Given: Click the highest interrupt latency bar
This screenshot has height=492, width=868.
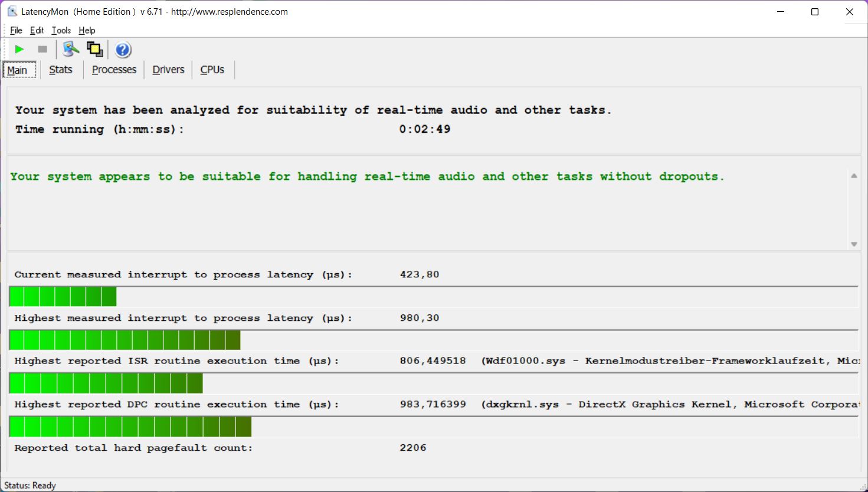Looking at the screenshot, I should (434, 340).
